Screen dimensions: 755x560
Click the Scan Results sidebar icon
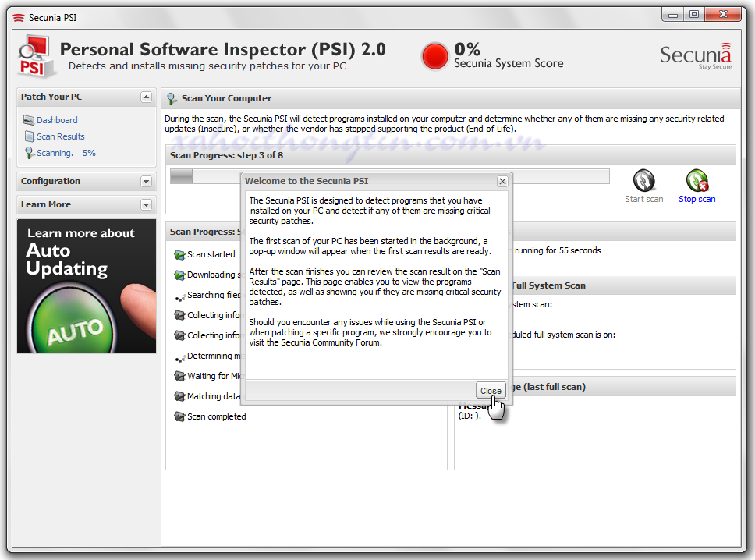click(x=30, y=136)
